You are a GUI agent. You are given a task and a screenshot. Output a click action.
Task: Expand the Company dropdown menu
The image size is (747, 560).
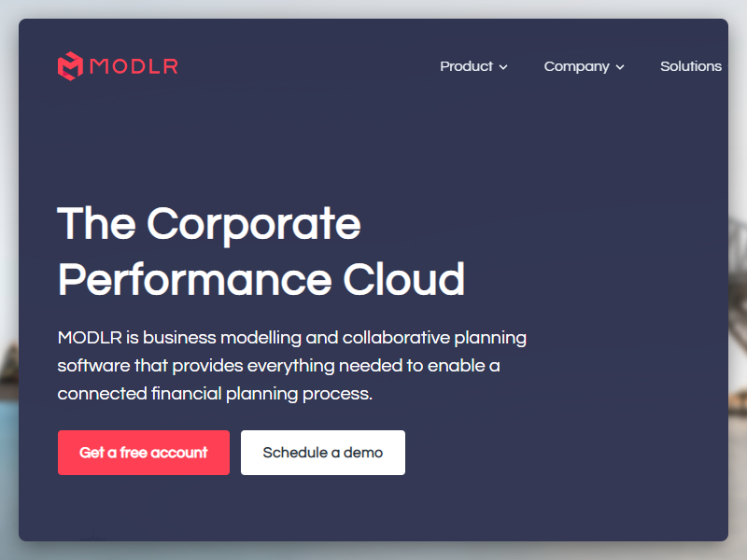click(577, 66)
